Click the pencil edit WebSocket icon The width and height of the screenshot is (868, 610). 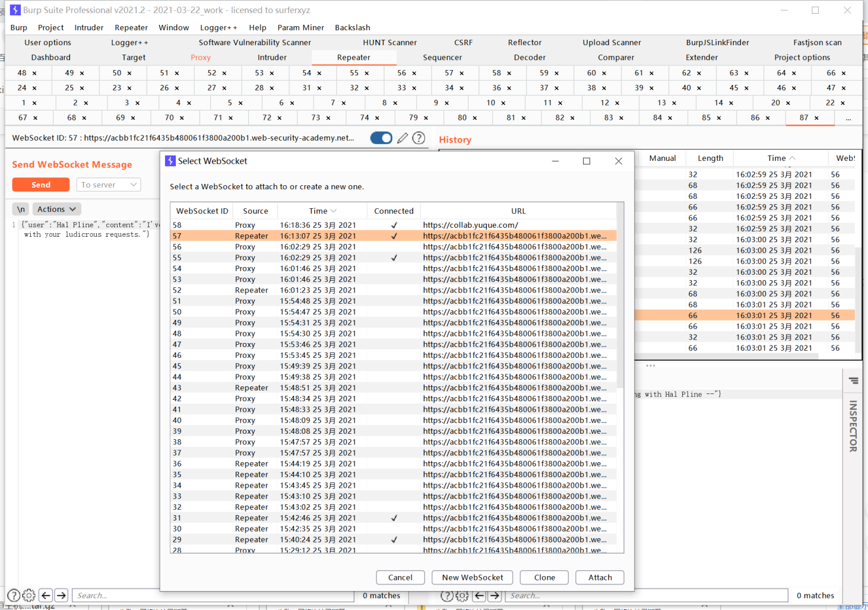tap(403, 138)
